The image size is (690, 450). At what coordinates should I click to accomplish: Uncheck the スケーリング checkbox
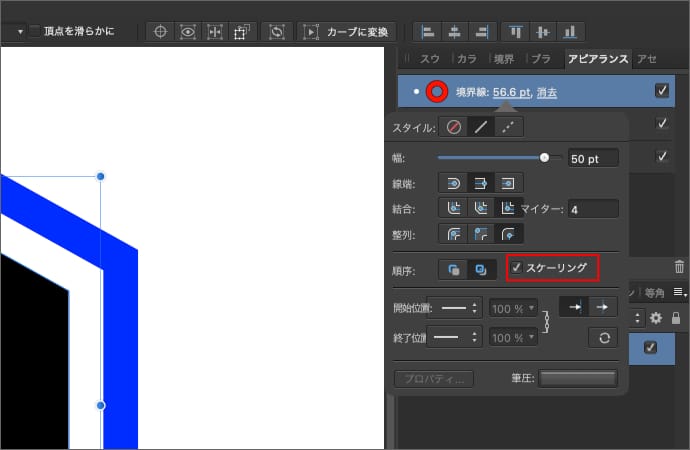tap(517, 268)
